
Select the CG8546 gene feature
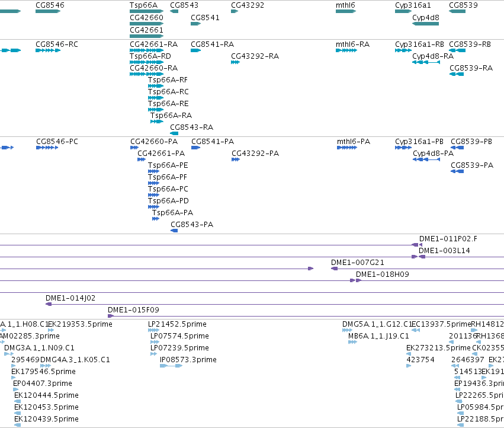(x=48, y=11)
